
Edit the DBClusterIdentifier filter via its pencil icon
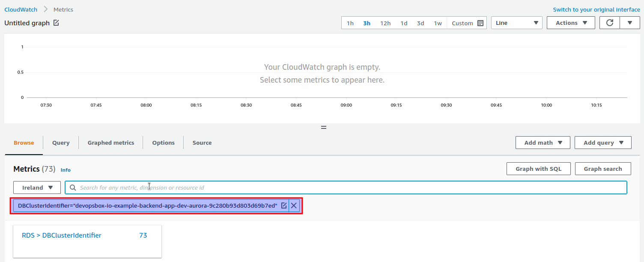284,205
